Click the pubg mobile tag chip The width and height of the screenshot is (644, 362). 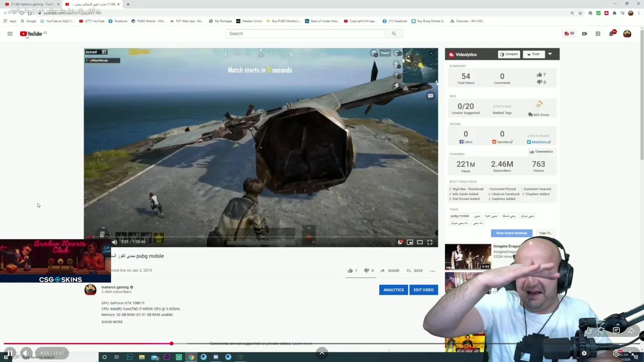pyautogui.click(x=459, y=216)
